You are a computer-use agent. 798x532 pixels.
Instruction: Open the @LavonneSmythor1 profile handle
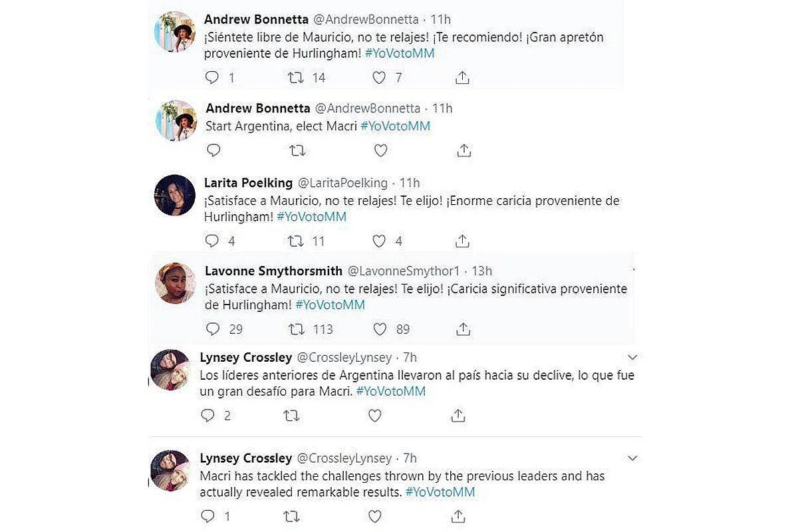(404, 271)
